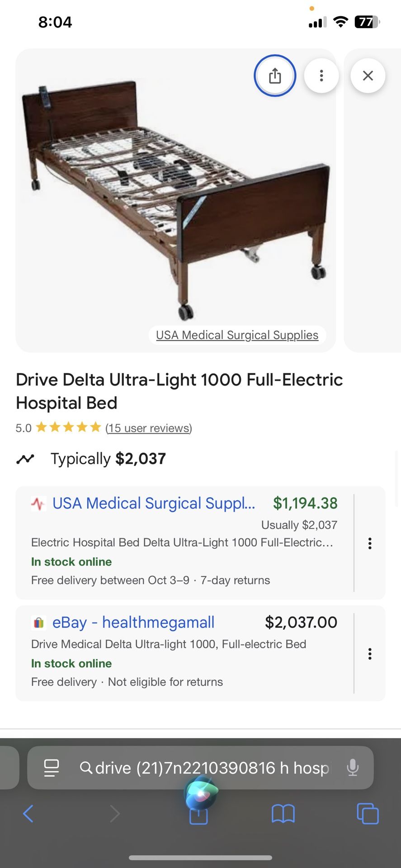Open the USA Medical Surgical Supplies image source link
This screenshot has height=868, width=401.
click(x=237, y=335)
